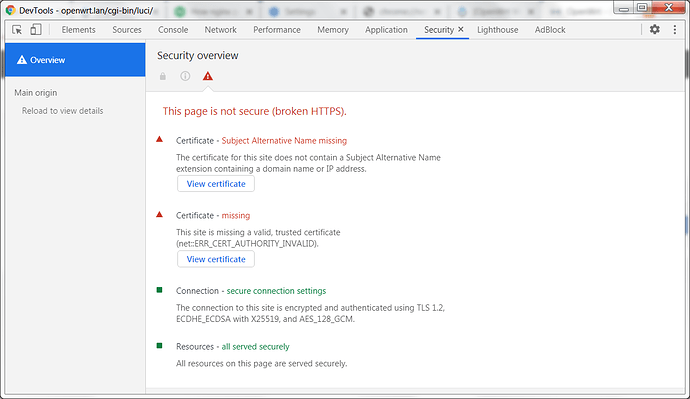Screen dimensions: 690x399
Task: Select the Overview warning item in sidebar
Action: tap(75, 60)
